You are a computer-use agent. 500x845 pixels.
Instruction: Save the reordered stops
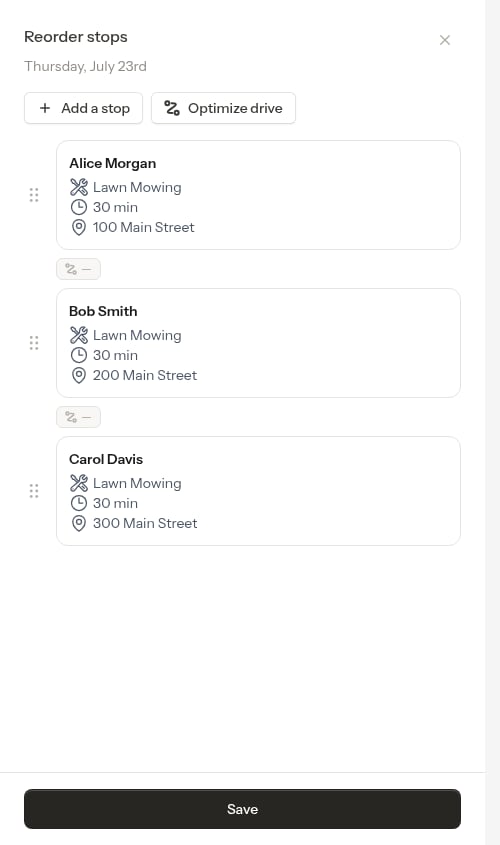point(242,809)
